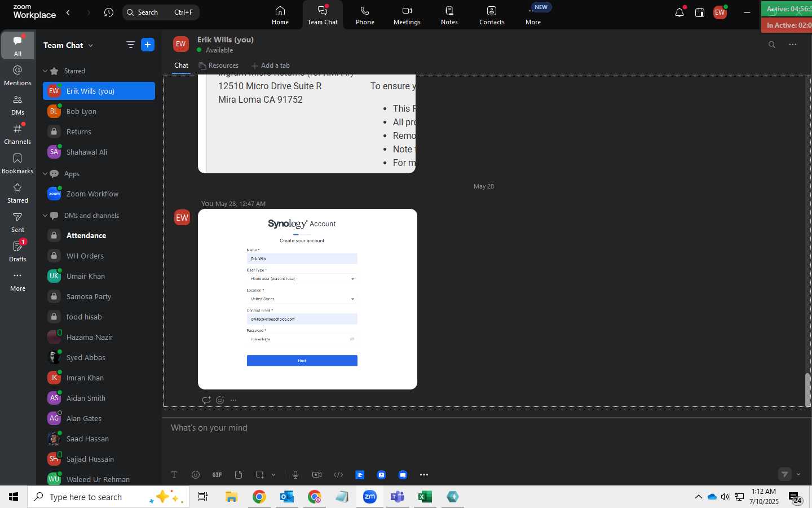
Task: Open the Contacts tab
Action: 492,15
